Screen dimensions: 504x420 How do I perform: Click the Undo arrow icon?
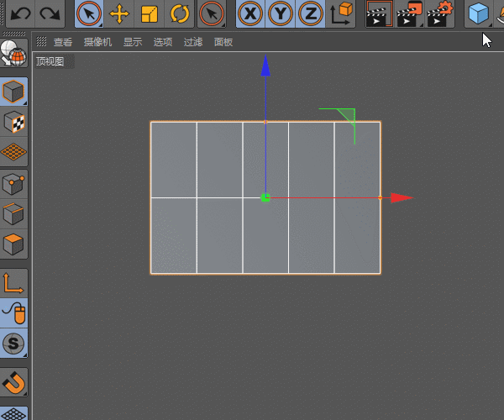pyautogui.click(x=20, y=13)
